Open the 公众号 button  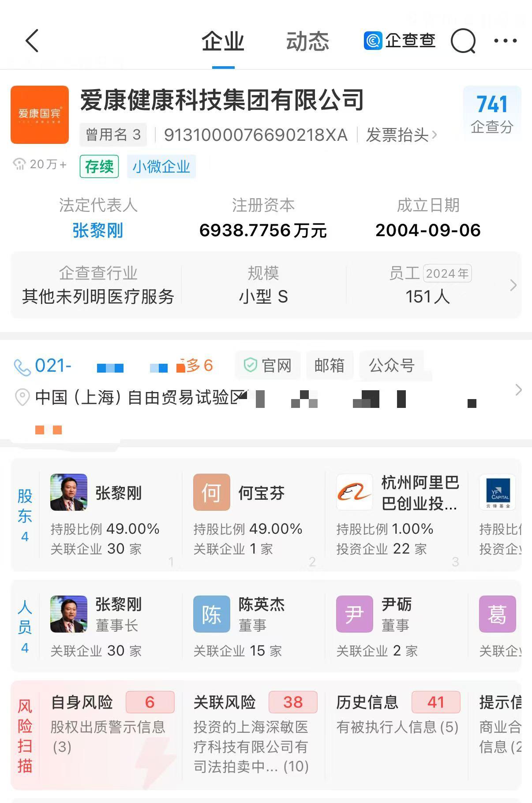pyautogui.click(x=392, y=366)
